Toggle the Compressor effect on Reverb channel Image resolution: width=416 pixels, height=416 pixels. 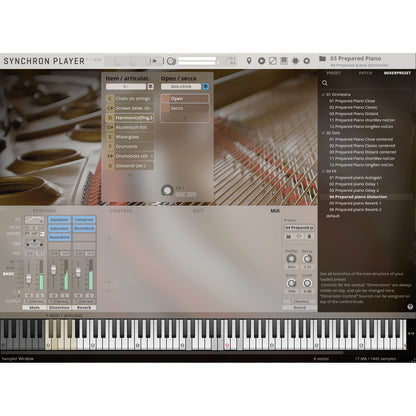click(84, 220)
